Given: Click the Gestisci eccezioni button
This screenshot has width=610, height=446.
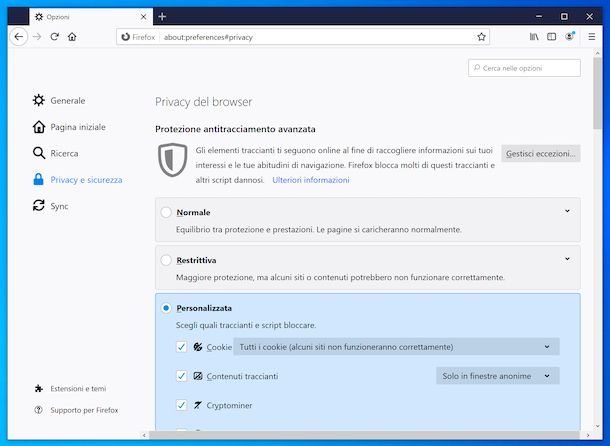Looking at the screenshot, I should tap(540, 154).
